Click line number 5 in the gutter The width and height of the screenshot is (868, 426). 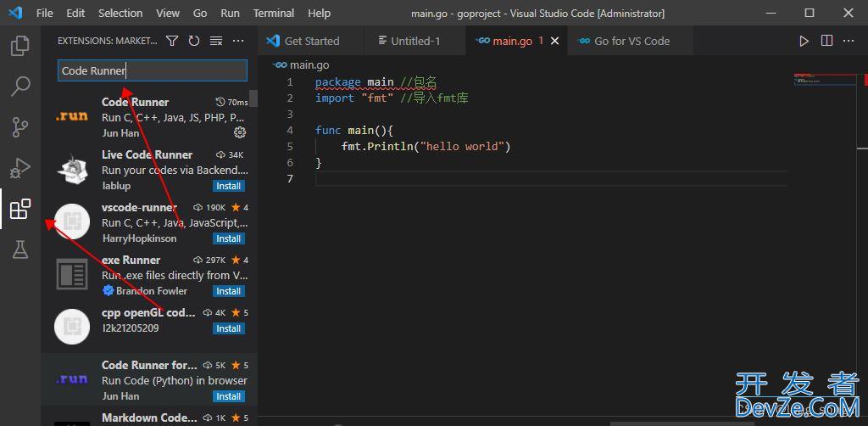291,147
